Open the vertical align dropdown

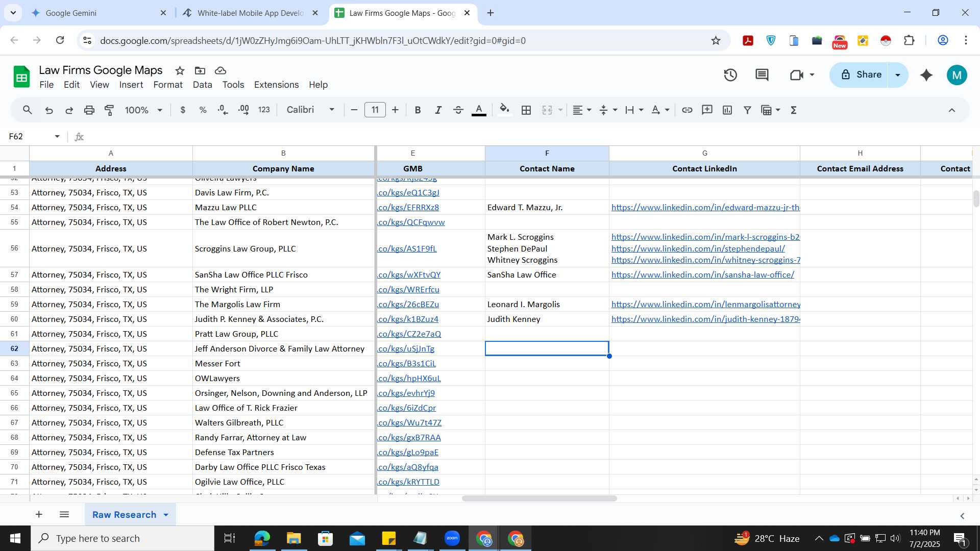pos(608,110)
